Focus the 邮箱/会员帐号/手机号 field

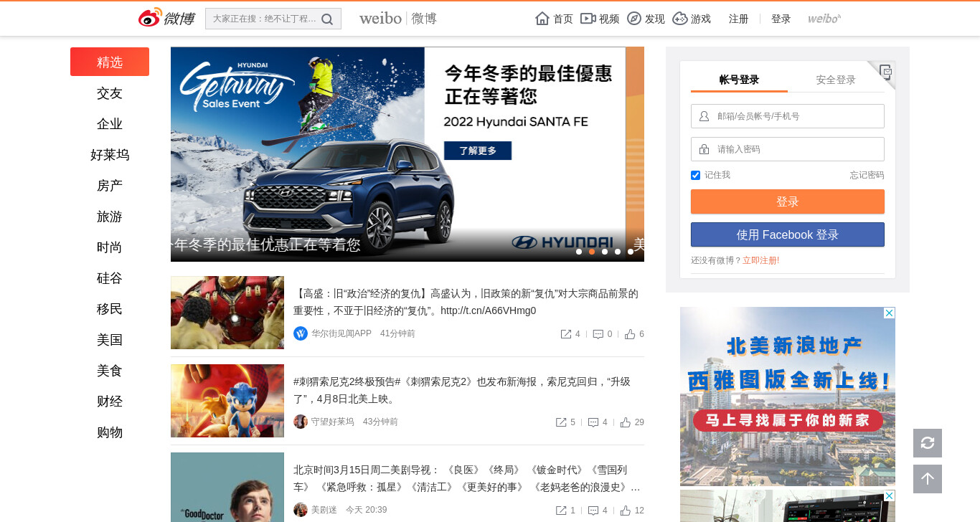tap(788, 116)
